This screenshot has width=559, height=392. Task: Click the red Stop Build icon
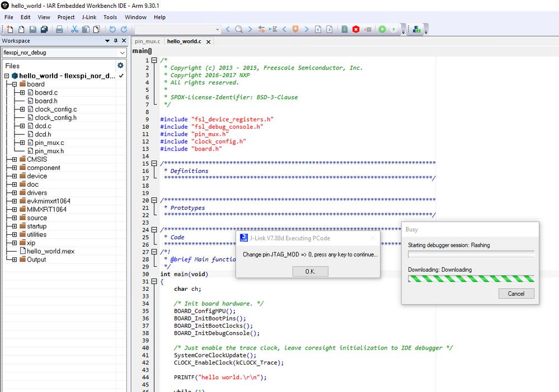[356, 29]
